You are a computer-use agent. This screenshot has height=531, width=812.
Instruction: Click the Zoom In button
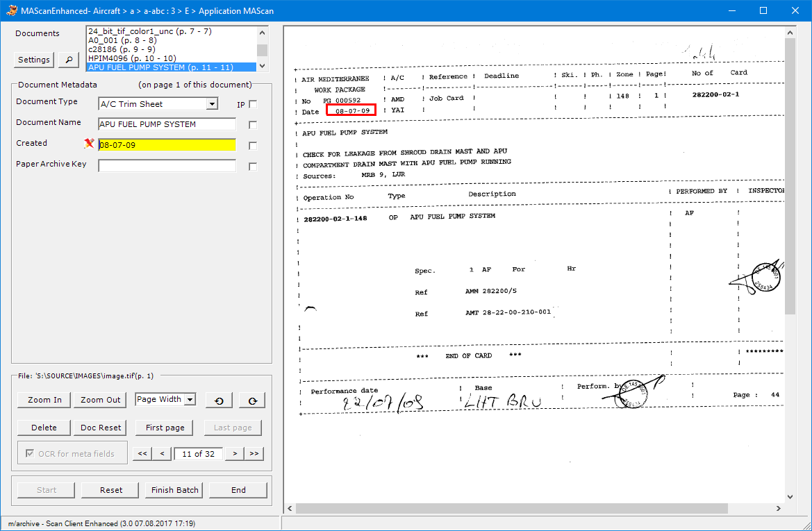click(44, 400)
